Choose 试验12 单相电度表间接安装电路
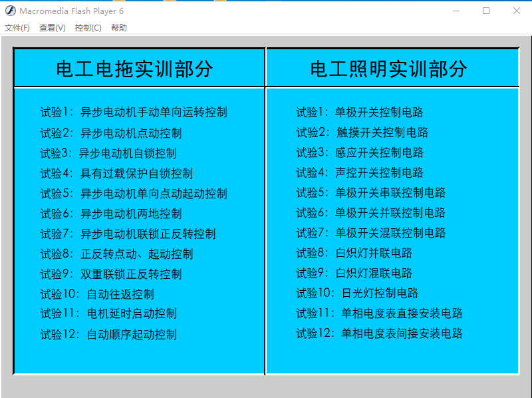 (x=379, y=333)
